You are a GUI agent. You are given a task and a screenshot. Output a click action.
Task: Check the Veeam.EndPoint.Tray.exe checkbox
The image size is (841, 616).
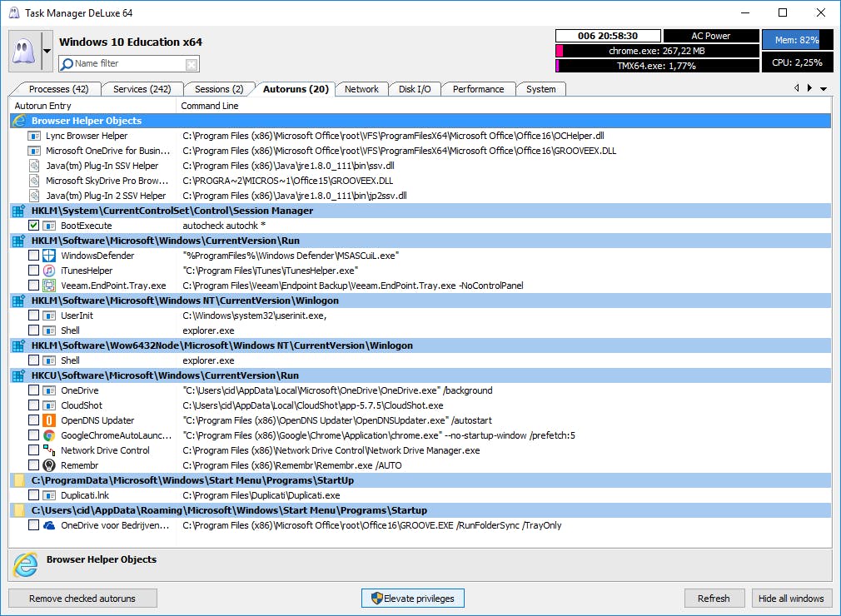coord(34,286)
